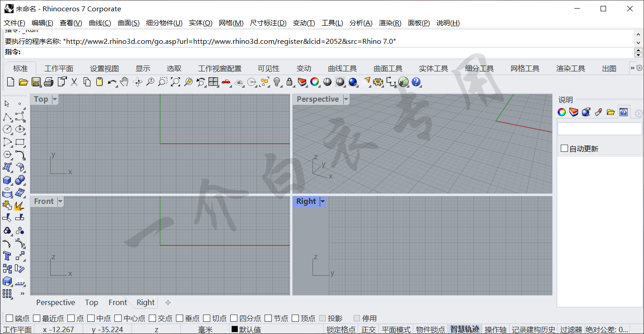Click the Box solid tool icon

(x=7, y=180)
